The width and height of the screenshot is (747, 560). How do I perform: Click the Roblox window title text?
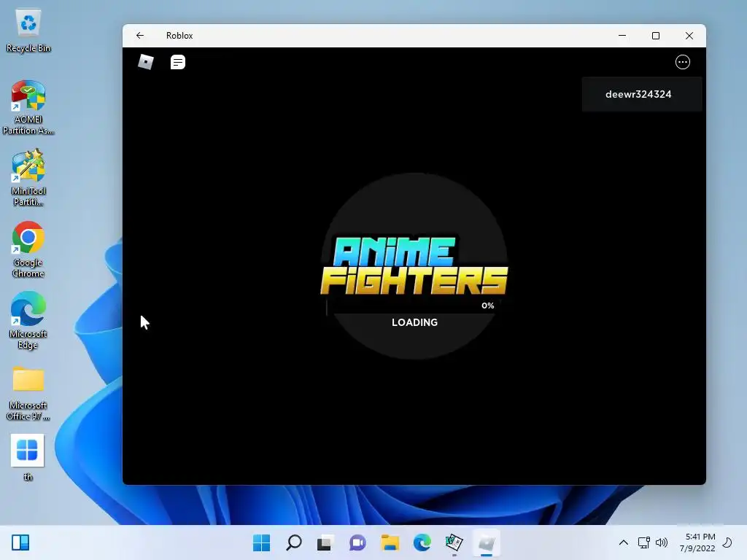179,36
